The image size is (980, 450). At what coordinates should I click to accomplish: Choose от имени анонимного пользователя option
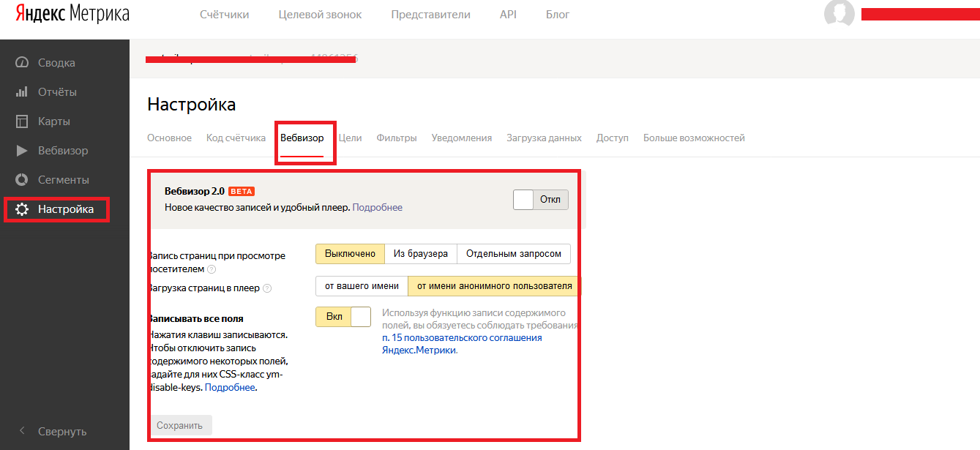coord(495,286)
